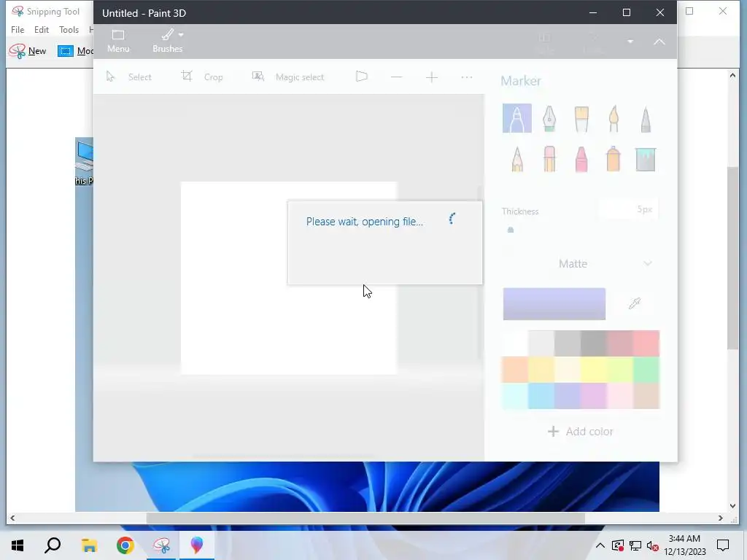747x560 pixels.
Task: Expand the Brushes dropdown arrow
Action: click(x=181, y=34)
